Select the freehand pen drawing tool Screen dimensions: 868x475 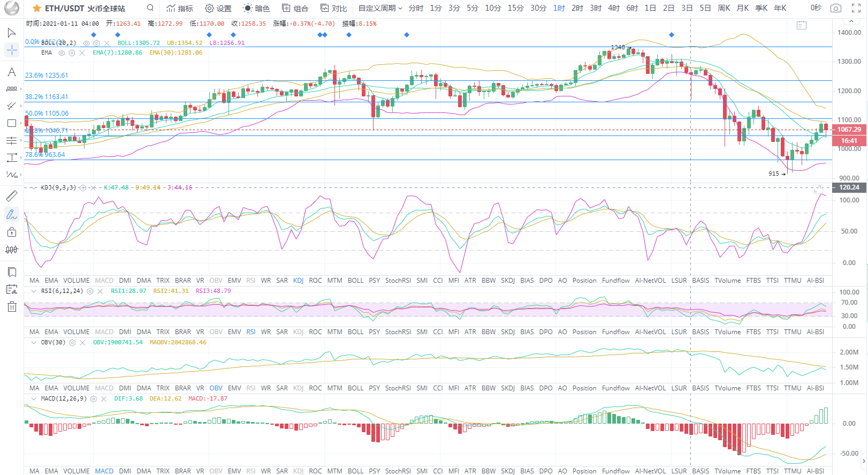pyautogui.click(x=12, y=214)
